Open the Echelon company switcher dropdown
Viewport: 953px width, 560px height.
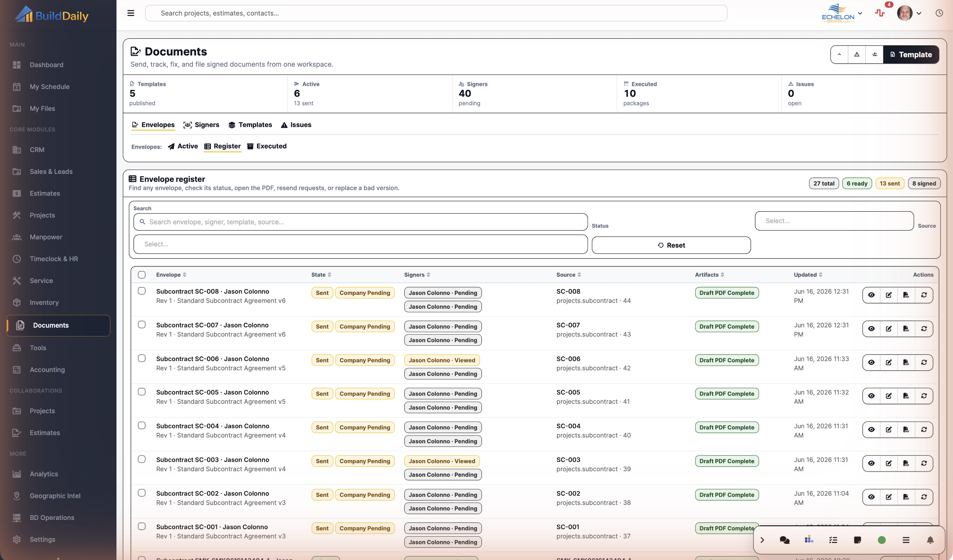coord(842,13)
